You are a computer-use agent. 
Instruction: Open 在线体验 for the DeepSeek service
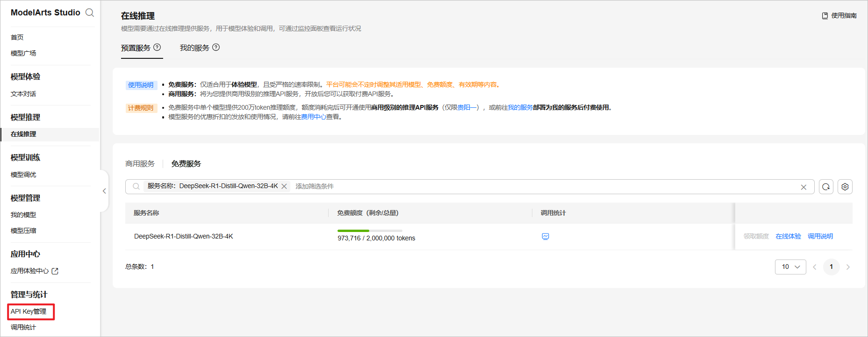[x=788, y=236]
